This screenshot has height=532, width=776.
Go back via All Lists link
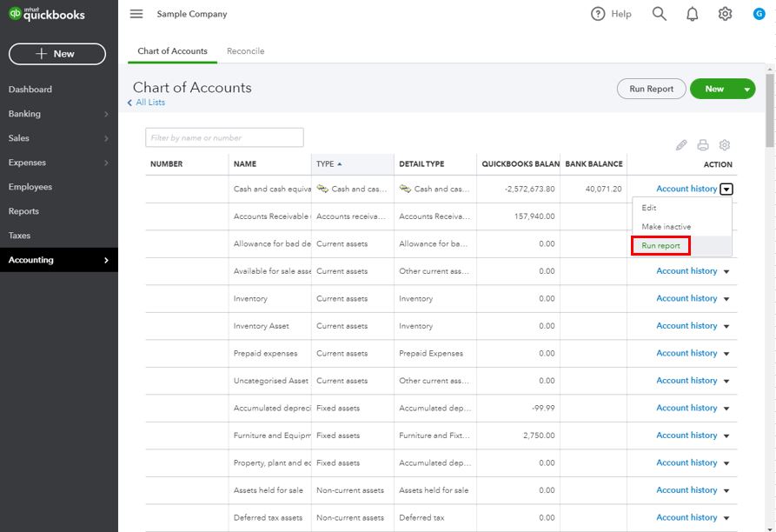tap(149, 103)
